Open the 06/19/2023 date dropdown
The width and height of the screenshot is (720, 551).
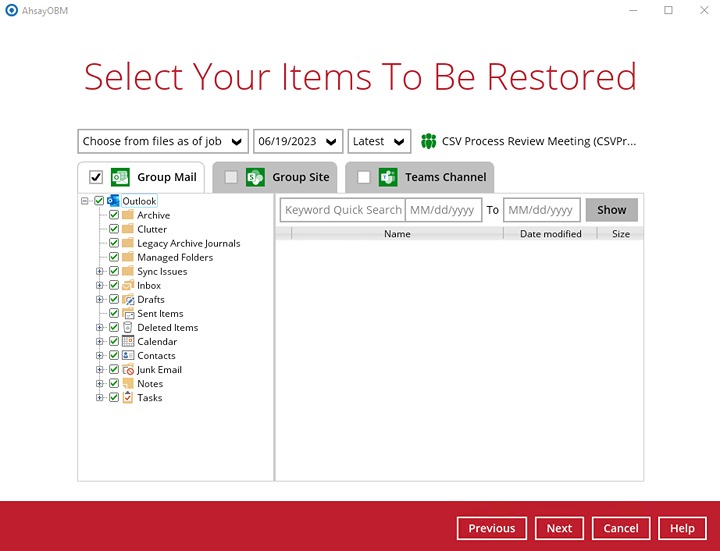(298, 142)
